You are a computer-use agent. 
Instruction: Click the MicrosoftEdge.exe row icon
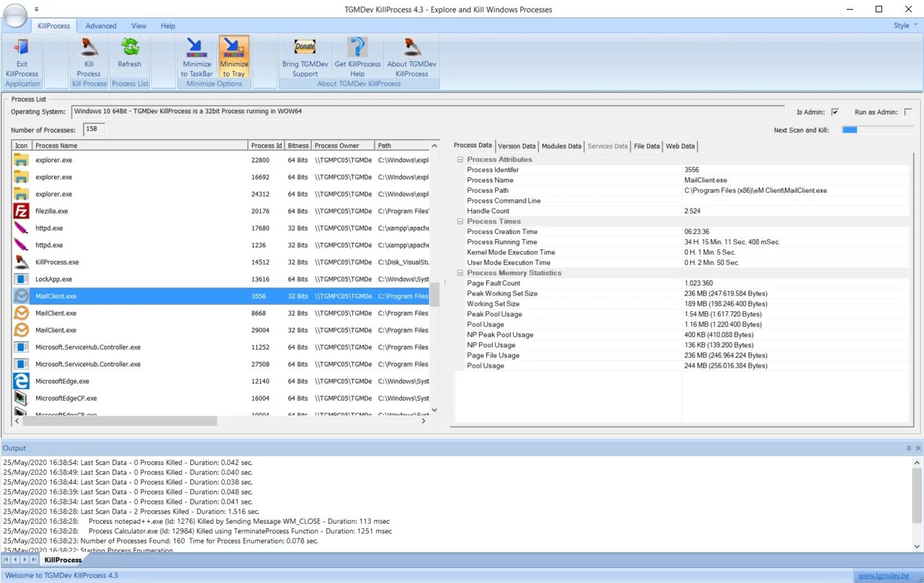[x=21, y=381]
